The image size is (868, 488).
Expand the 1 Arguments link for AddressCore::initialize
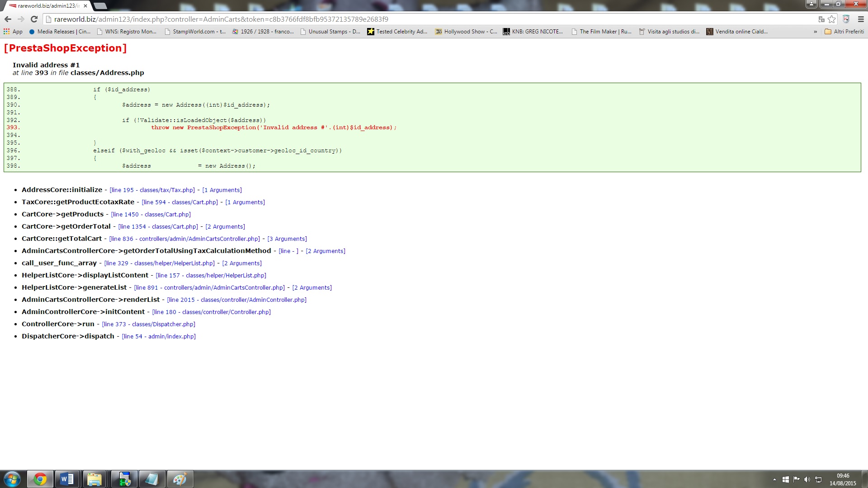pos(222,190)
